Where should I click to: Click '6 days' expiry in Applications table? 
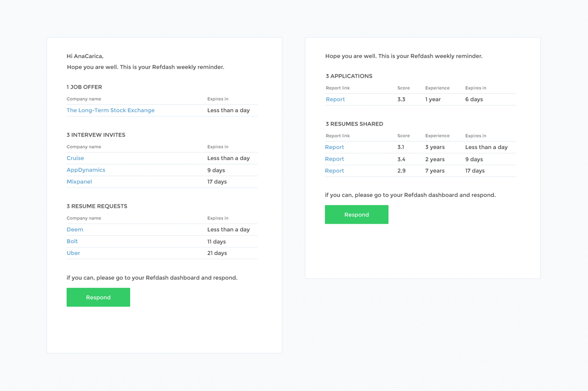click(x=474, y=99)
